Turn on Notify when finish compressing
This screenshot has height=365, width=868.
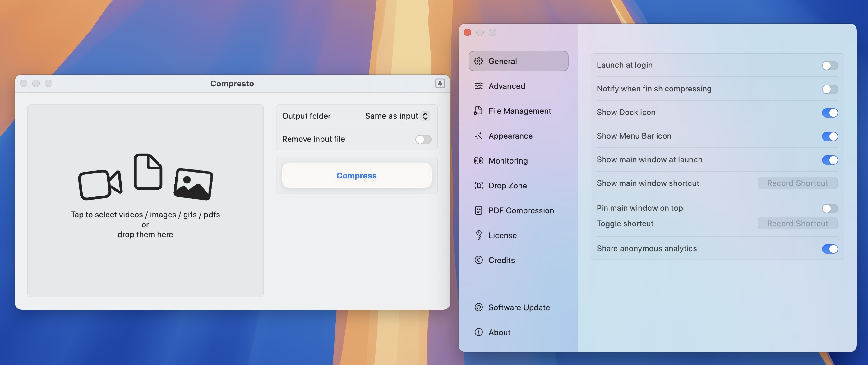(829, 89)
